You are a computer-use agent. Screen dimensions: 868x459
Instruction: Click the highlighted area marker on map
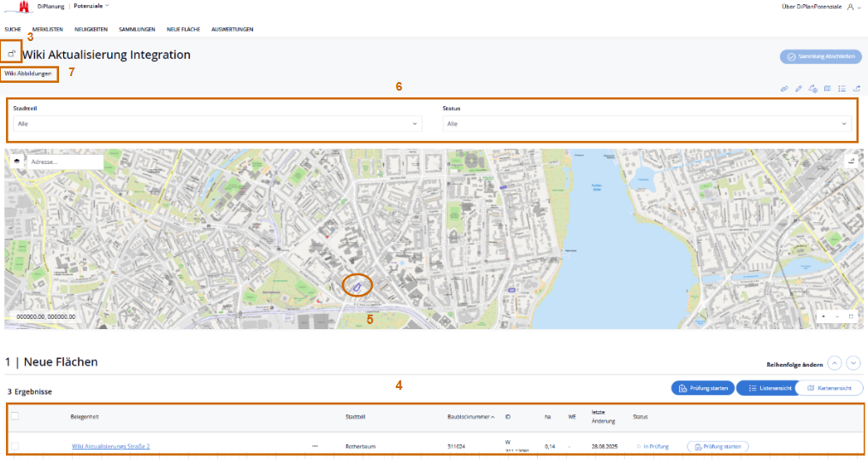click(357, 287)
